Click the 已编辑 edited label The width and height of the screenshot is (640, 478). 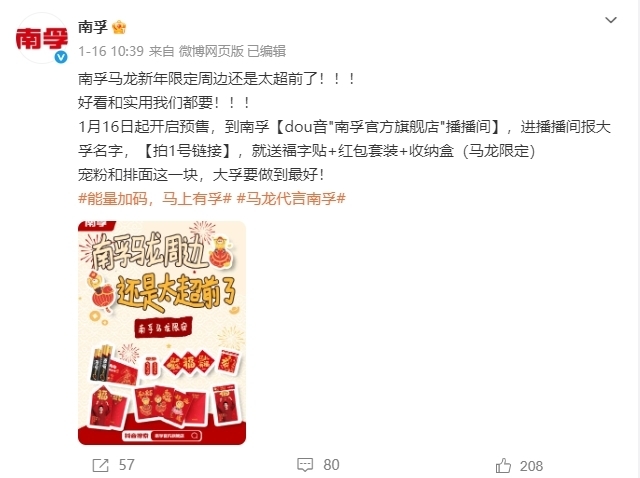coord(267,51)
